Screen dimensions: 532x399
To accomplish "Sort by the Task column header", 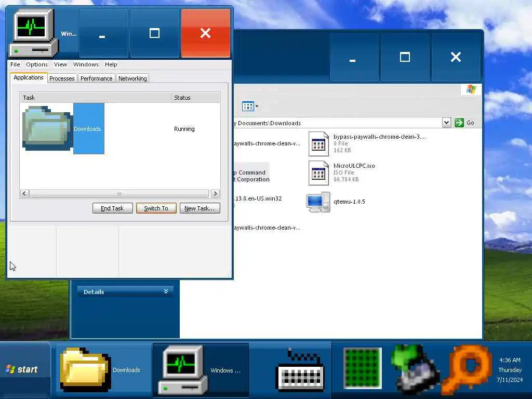I will (x=96, y=98).
